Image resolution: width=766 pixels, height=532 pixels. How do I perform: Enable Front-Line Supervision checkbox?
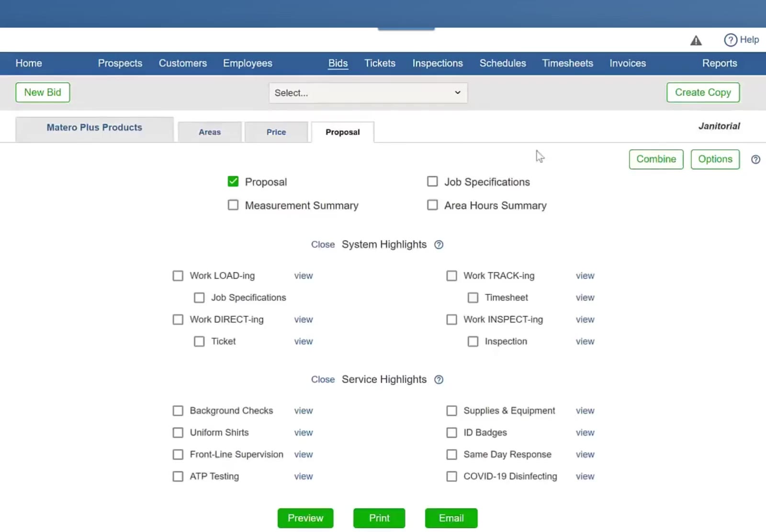(x=178, y=454)
